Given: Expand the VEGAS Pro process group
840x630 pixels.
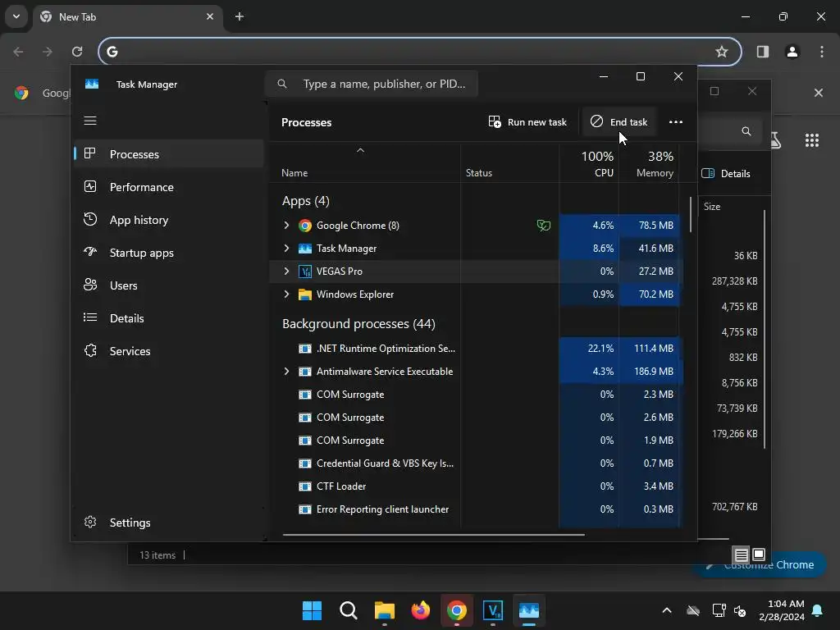Looking at the screenshot, I should [x=286, y=272].
